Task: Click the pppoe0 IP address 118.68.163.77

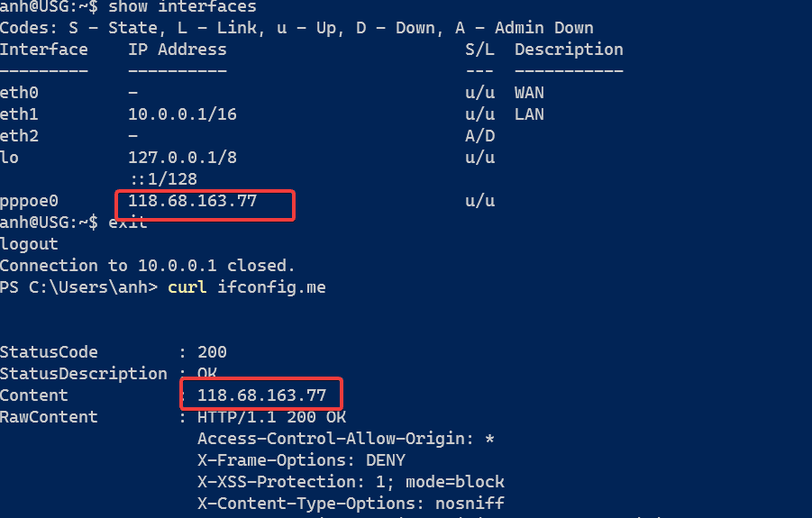Action: coord(192,201)
